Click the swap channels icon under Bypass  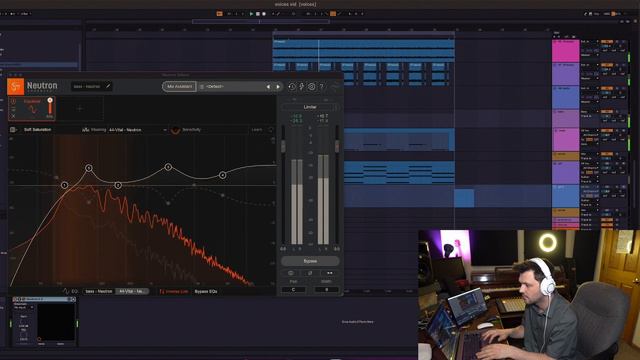329,273
